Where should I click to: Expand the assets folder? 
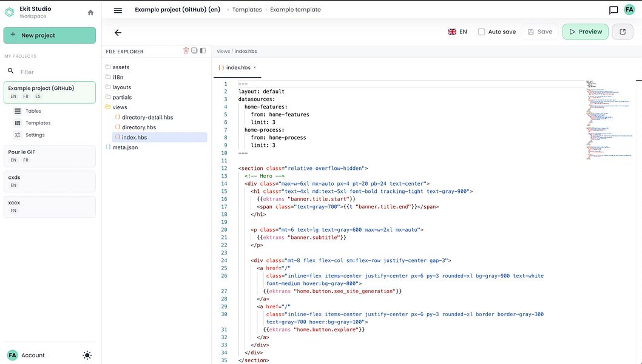pyautogui.click(x=121, y=67)
